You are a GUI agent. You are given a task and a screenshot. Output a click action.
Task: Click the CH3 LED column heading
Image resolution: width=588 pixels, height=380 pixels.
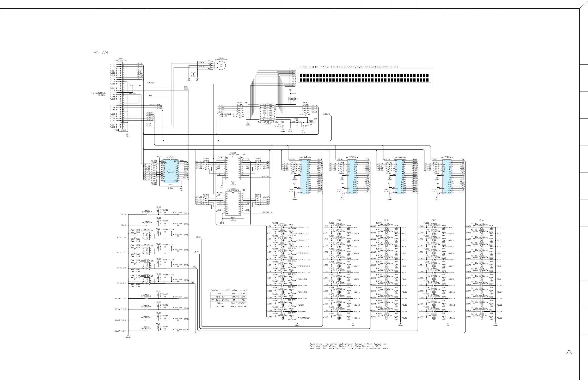click(434, 220)
